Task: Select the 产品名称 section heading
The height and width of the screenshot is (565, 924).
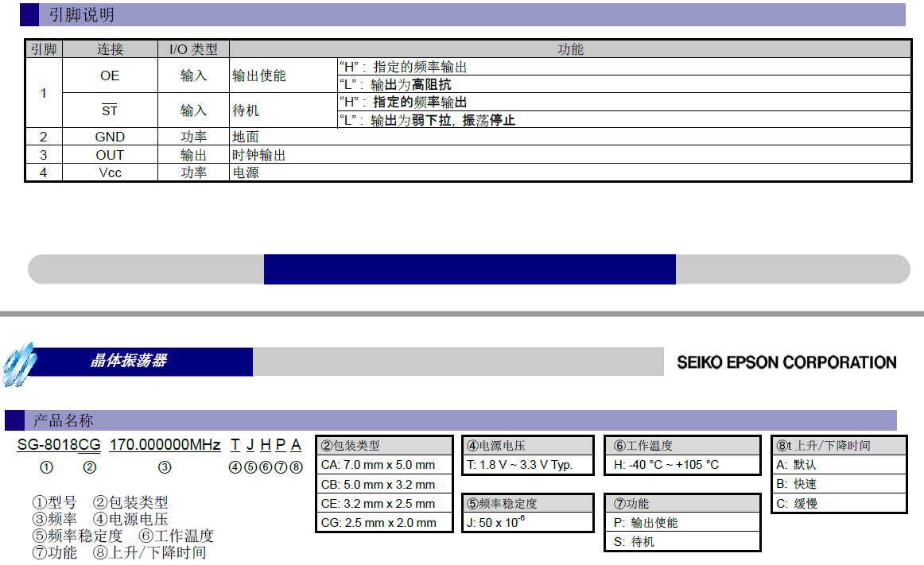Action: coord(64,420)
